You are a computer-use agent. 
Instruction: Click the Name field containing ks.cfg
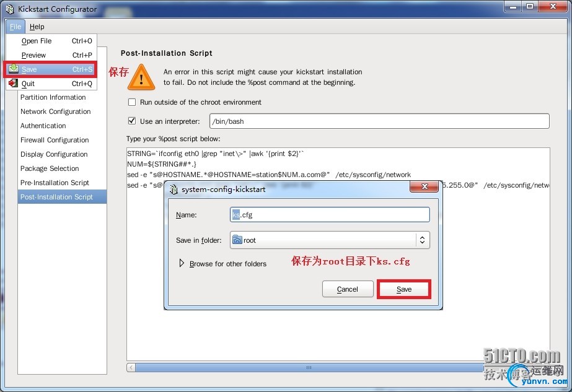pos(330,215)
